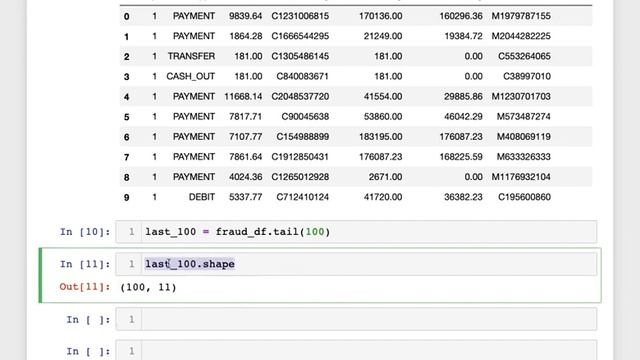This screenshot has height=360, width=640.
Task: Click new balance value 19384.72
Action: click(463, 36)
